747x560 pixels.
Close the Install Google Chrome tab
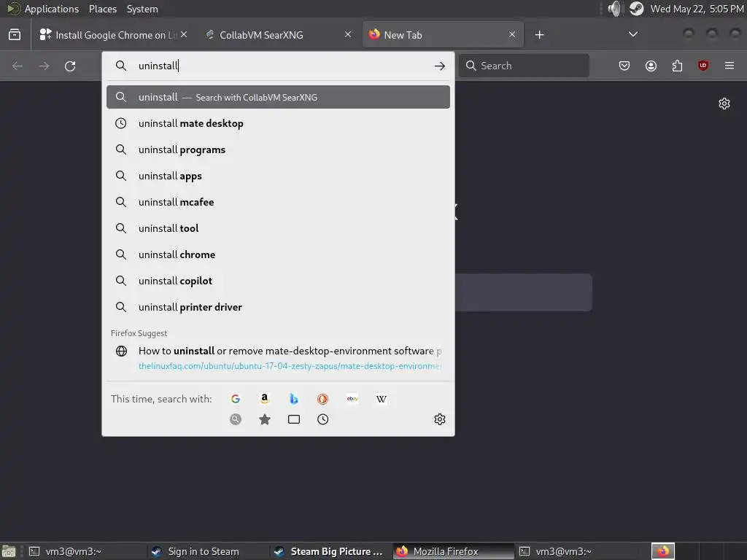[184, 35]
